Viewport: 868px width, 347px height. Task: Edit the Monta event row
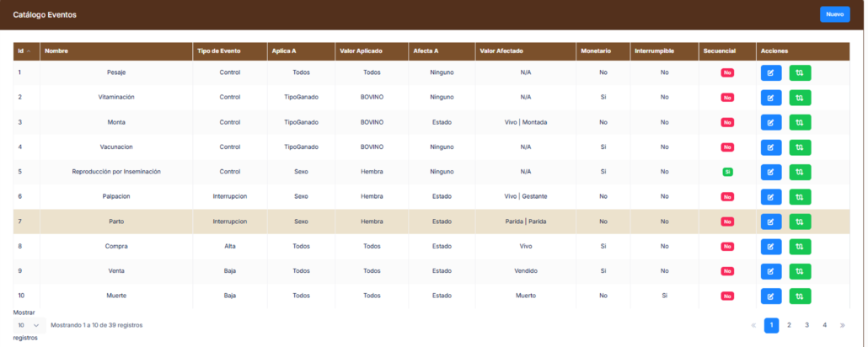(x=770, y=123)
